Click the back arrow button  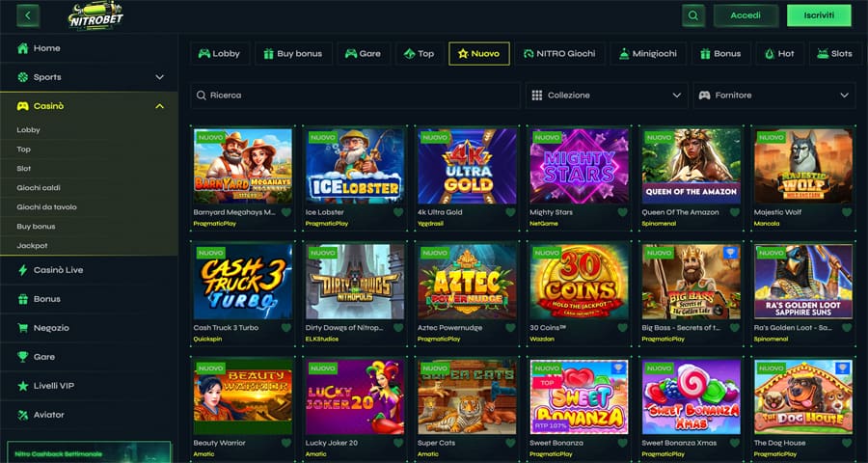(28, 15)
